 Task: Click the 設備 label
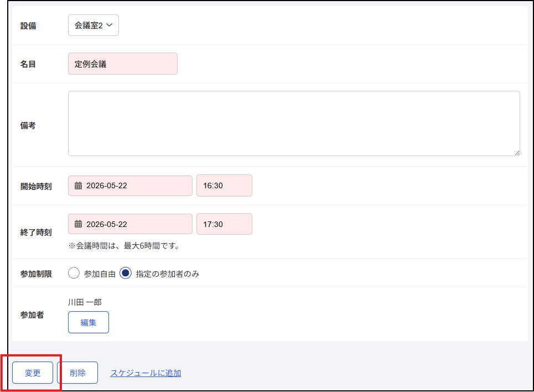(28, 26)
